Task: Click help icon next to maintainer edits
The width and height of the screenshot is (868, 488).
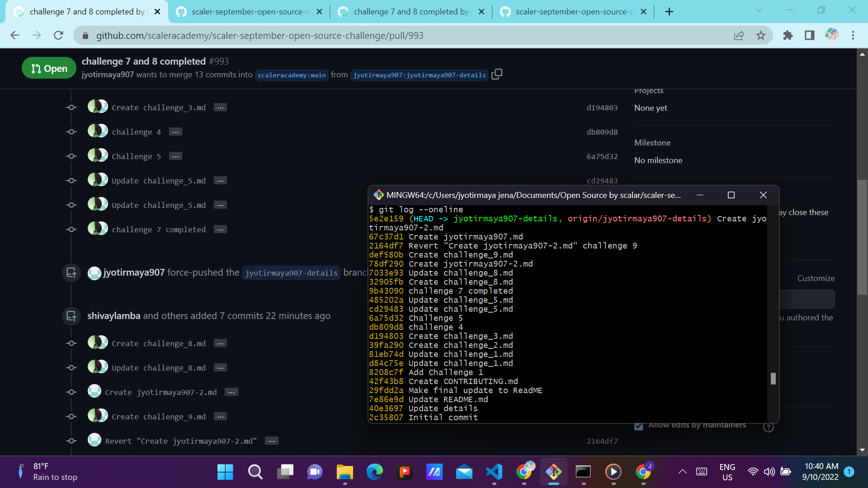Action: point(768,427)
